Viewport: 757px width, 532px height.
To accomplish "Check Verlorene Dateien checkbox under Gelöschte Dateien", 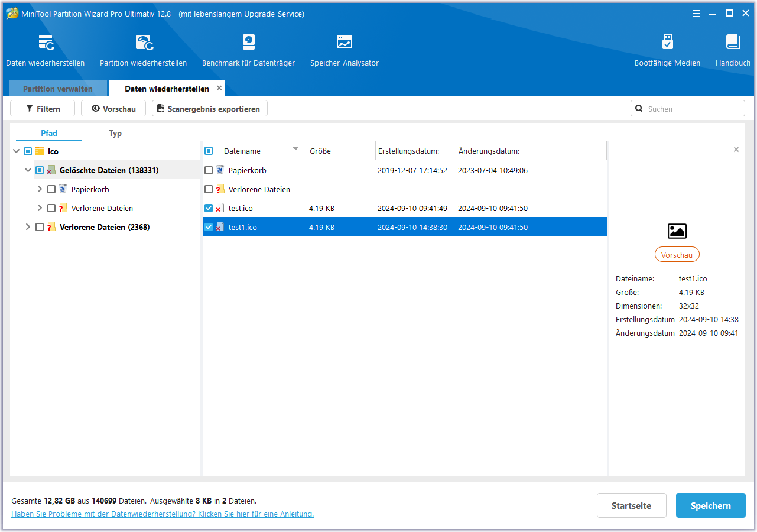I will [x=51, y=208].
